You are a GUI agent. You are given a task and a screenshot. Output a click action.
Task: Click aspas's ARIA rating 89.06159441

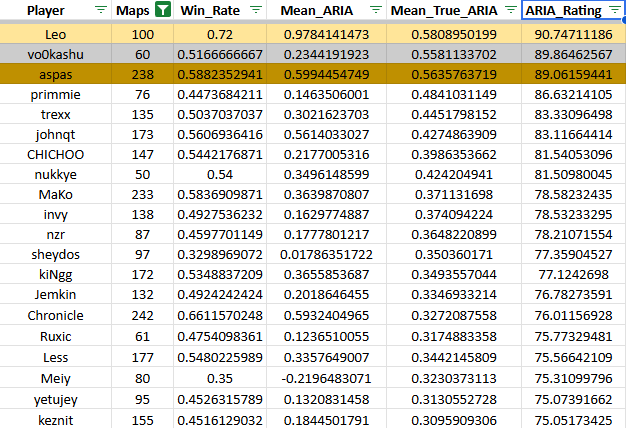(x=573, y=74)
